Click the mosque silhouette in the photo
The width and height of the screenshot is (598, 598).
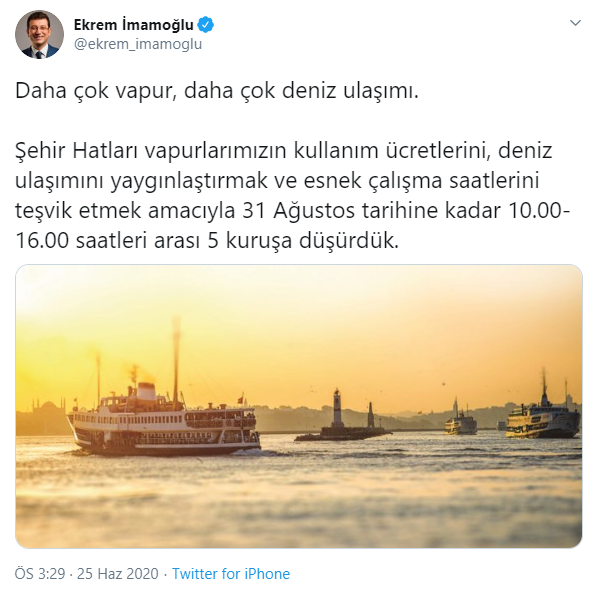48,410
